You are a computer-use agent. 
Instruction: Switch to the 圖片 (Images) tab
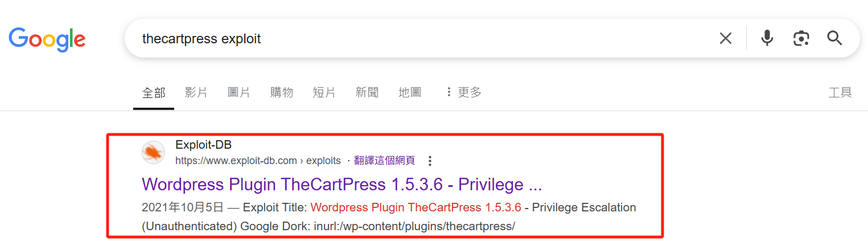(x=239, y=92)
